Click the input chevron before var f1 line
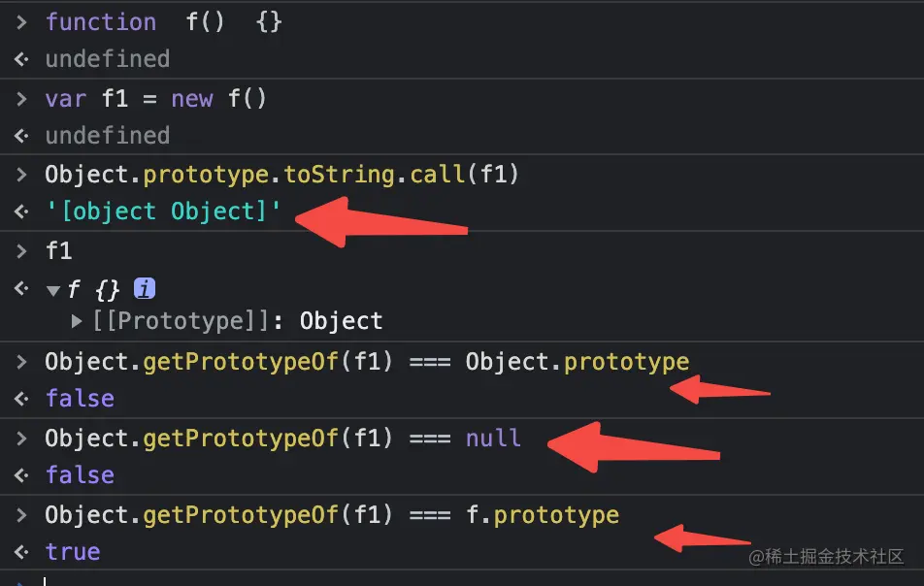Image resolution: width=924 pixels, height=586 pixels. (21, 99)
